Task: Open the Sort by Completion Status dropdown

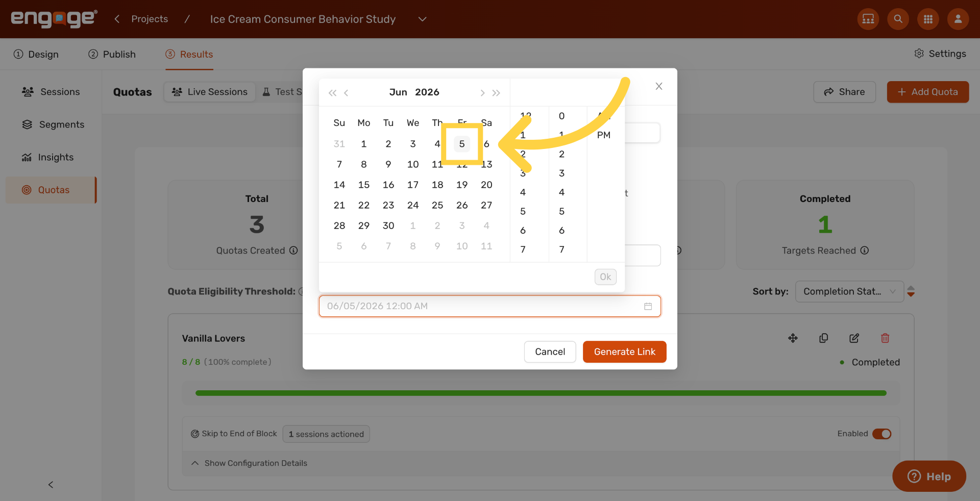Action: tap(850, 292)
